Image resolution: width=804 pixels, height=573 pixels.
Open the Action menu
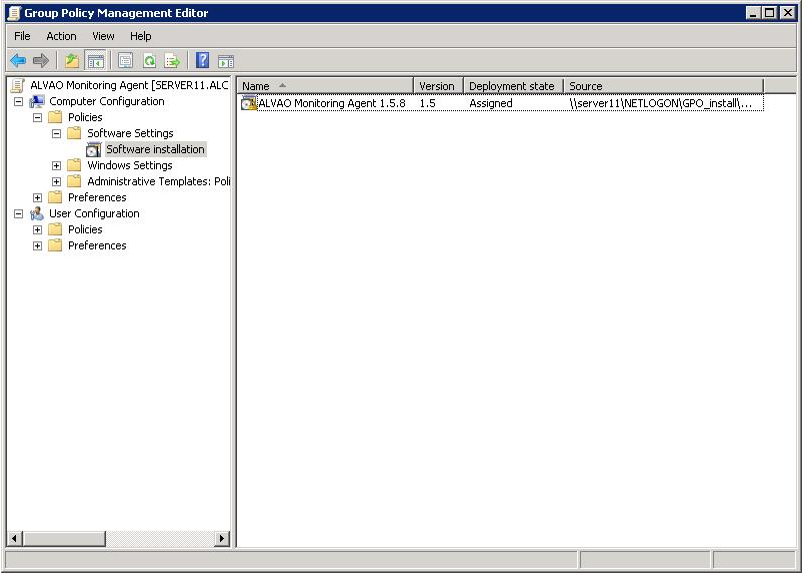(61, 36)
